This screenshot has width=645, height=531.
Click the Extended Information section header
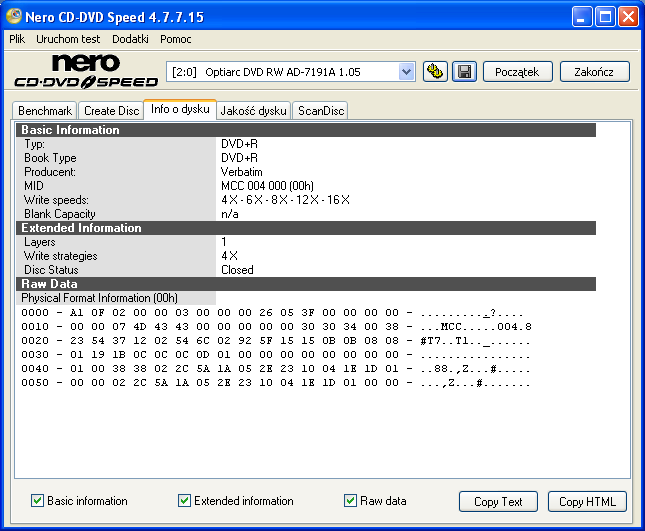(x=306, y=228)
